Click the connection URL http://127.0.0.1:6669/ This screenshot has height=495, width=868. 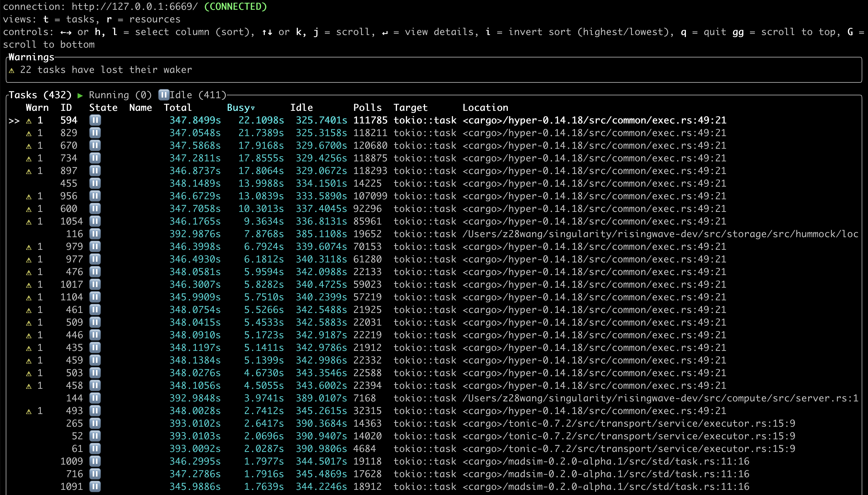(x=135, y=6)
